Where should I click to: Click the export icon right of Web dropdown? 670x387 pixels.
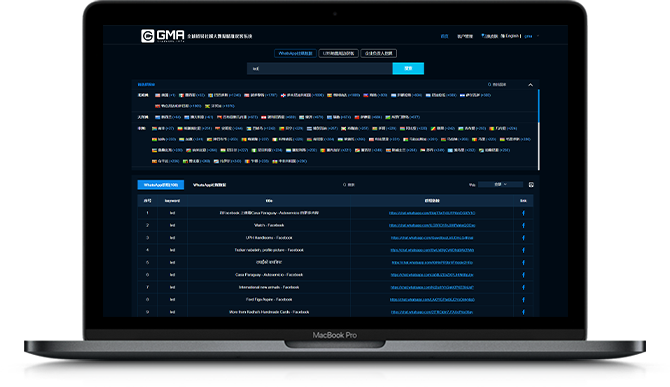(531, 185)
